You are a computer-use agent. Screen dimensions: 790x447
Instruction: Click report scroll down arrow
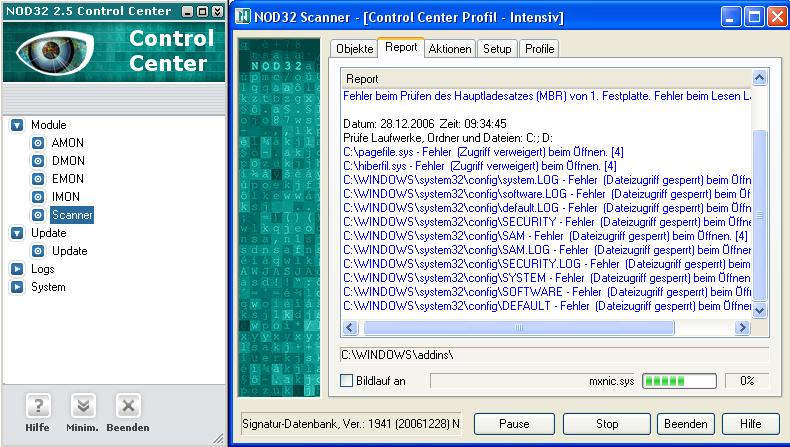click(759, 310)
